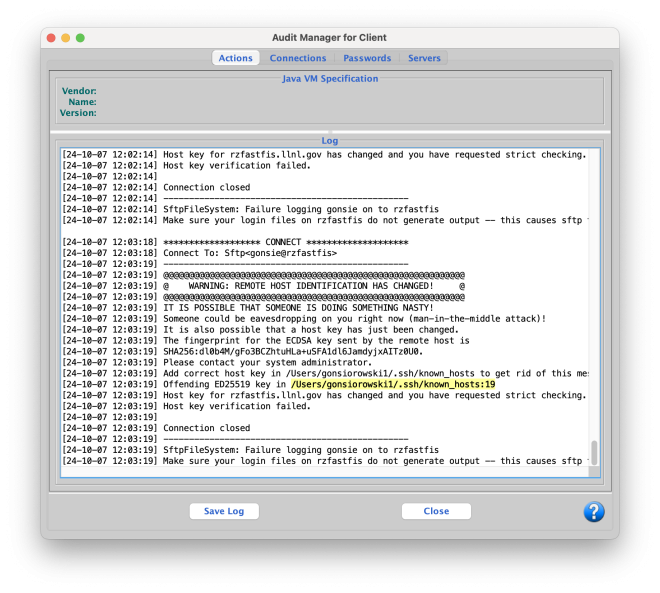Switch to the Actions tab
The height and width of the screenshot is (593, 660).
click(x=236, y=58)
